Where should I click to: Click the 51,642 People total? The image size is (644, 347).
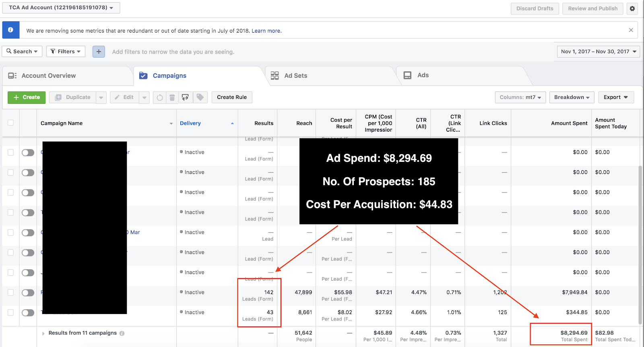(303, 333)
